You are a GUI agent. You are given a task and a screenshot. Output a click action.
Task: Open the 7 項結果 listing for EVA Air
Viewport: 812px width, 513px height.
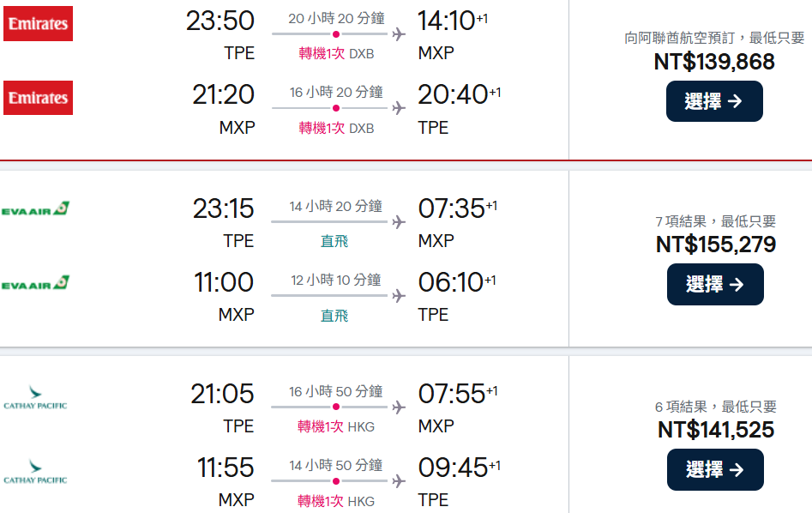[715, 222]
